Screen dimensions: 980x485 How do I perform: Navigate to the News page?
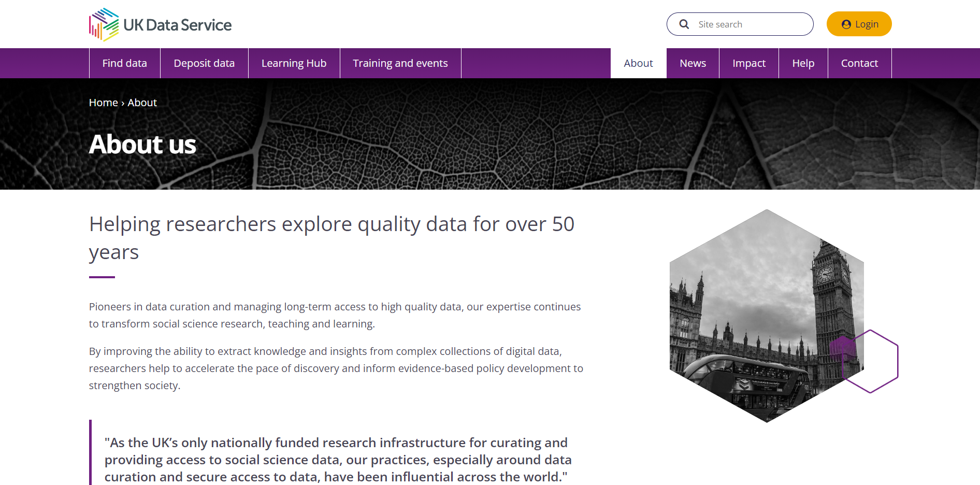pyautogui.click(x=693, y=63)
